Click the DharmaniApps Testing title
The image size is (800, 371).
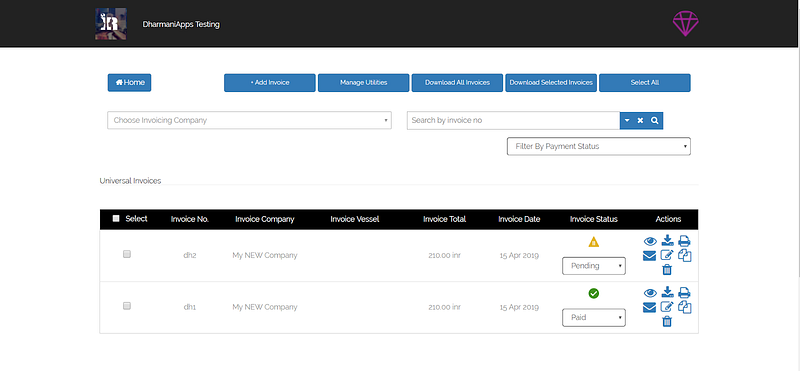point(181,24)
